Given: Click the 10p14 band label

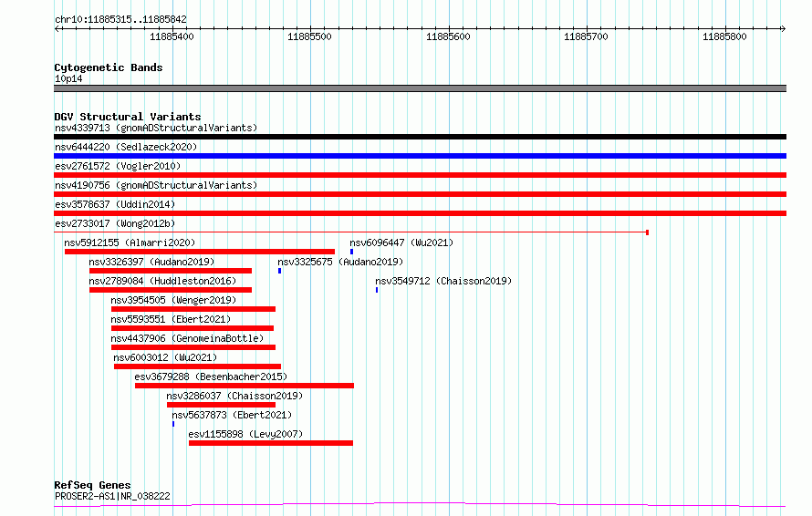Looking at the screenshot, I should tap(68, 78).
